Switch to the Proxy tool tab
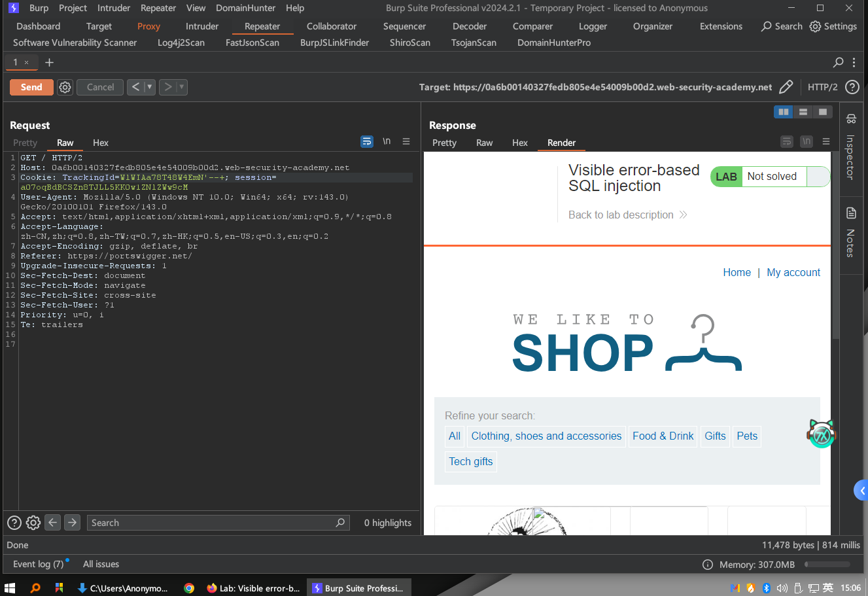This screenshot has width=868, height=596. pos(148,26)
